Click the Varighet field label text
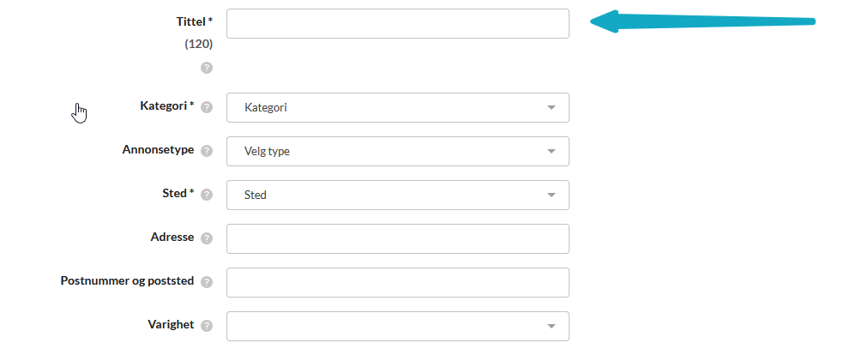868x349 pixels. pos(171,325)
